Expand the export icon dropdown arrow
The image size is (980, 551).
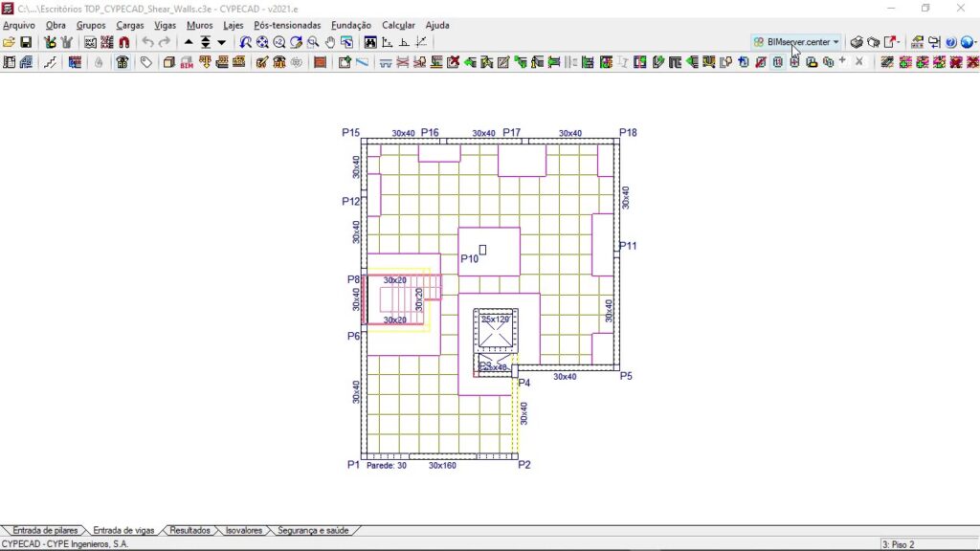tap(901, 42)
